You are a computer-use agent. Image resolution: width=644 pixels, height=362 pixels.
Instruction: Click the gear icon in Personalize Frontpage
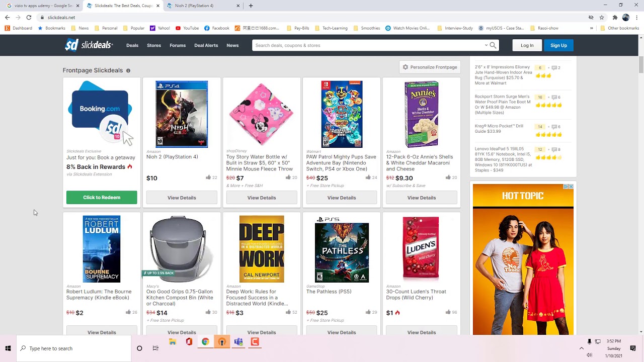(x=406, y=67)
